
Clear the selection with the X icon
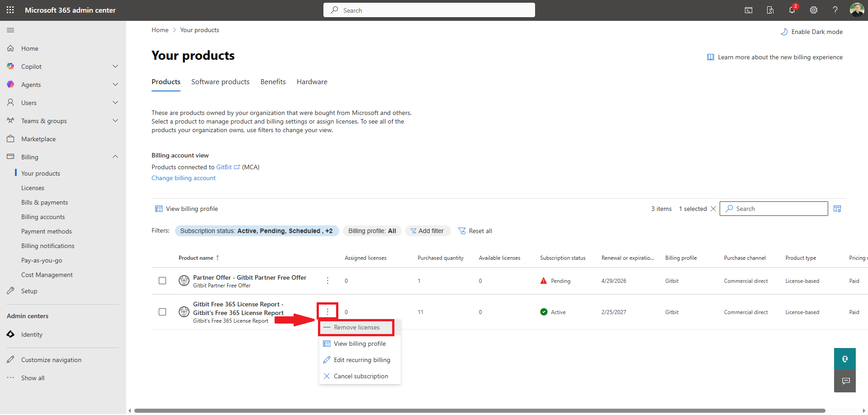pyautogui.click(x=713, y=209)
